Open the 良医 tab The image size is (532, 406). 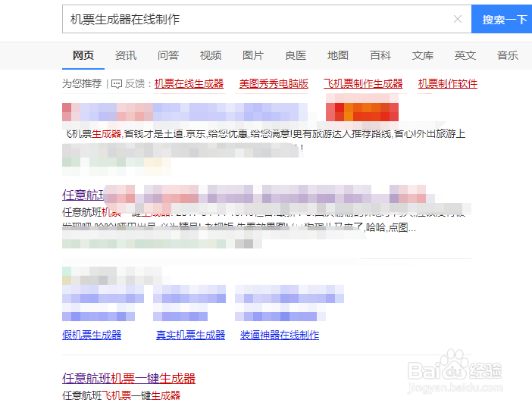[x=296, y=55]
